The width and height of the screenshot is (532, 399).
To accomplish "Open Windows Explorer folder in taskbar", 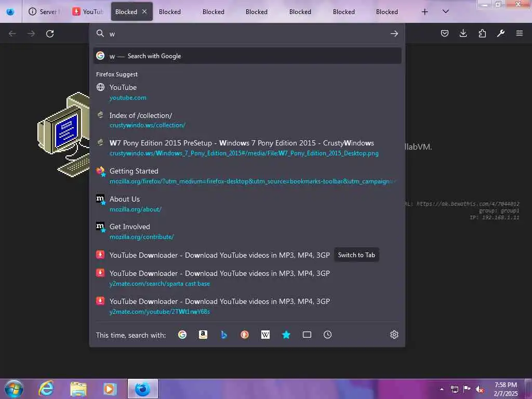I will coord(78,389).
